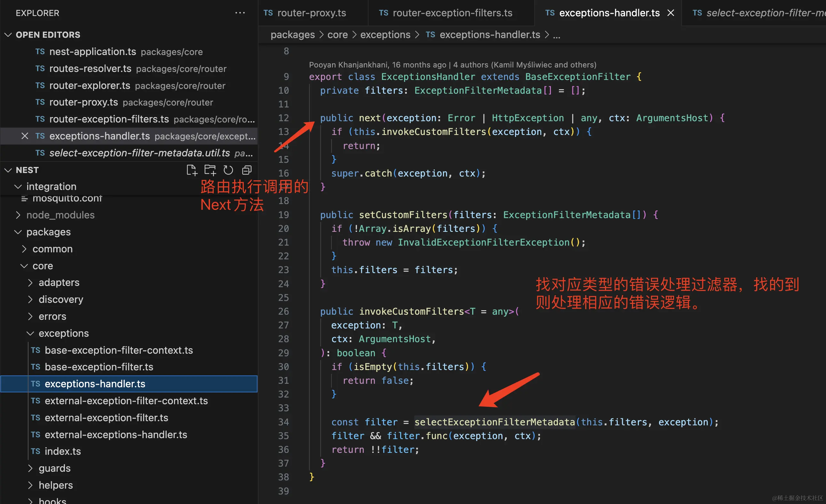Click the mosquitto.conf file icon

click(24, 198)
